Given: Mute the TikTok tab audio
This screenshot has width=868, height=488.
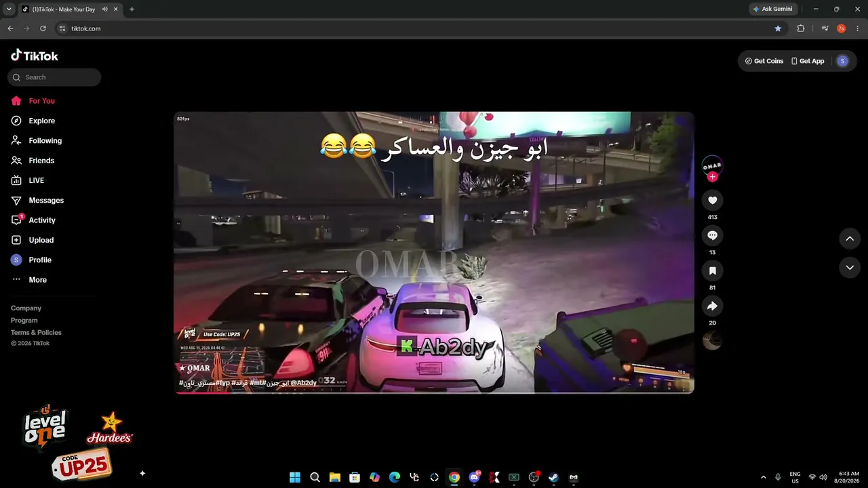Looking at the screenshot, I should pyautogui.click(x=104, y=9).
